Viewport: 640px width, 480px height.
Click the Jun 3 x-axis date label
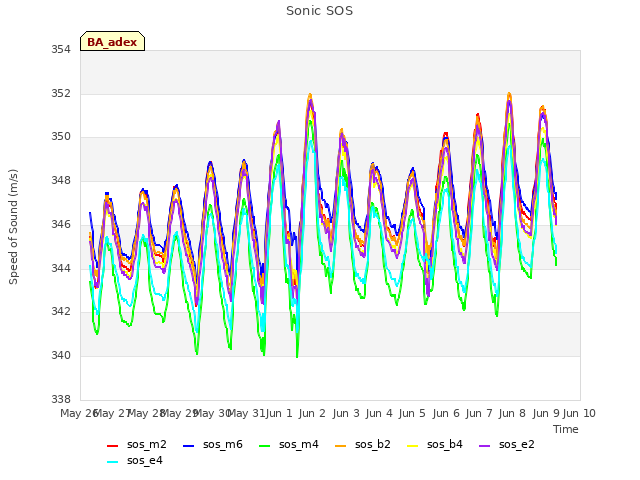[x=346, y=413]
